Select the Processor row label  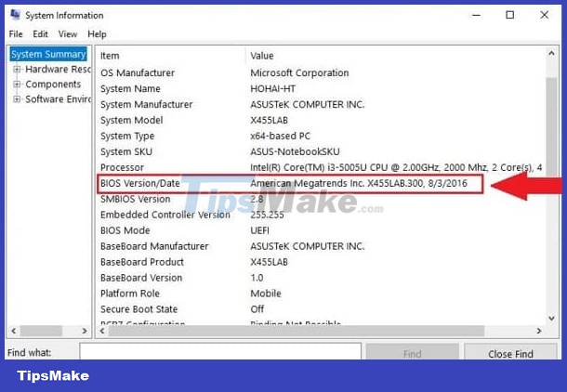pyautogui.click(x=122, y=167)
